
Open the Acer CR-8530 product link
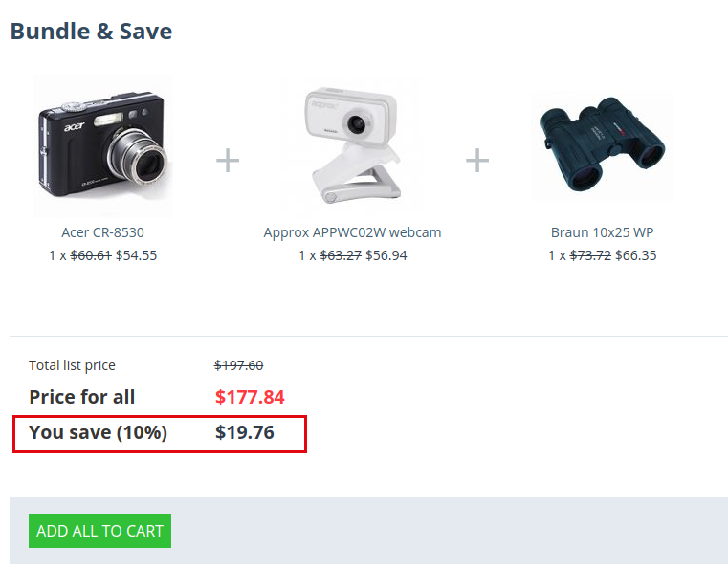tap(102, 232)
